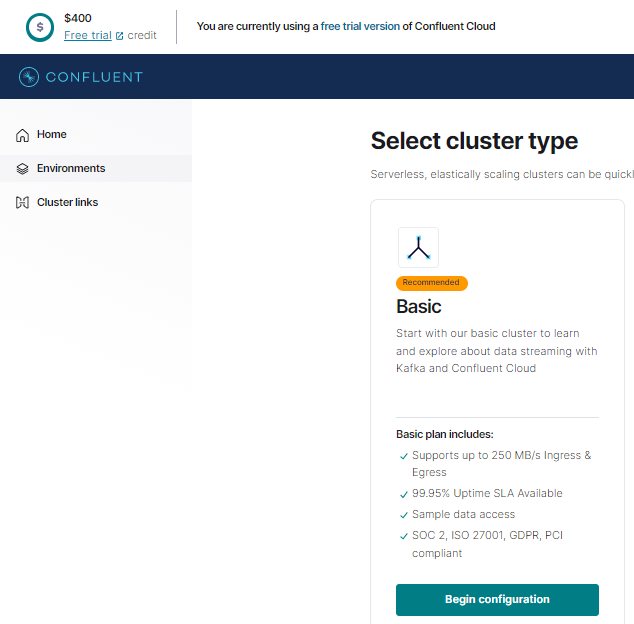Image resolution: width=634 pixels, height=624 pixels.
Task: Click the external link icon beside Free trial
Action: 120,36
